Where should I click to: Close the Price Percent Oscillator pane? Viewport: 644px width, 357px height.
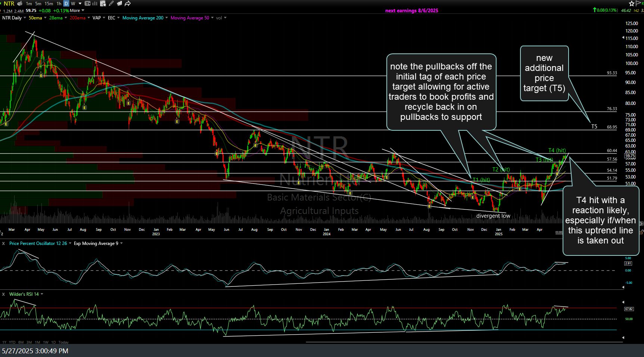(x=3, y=243)
